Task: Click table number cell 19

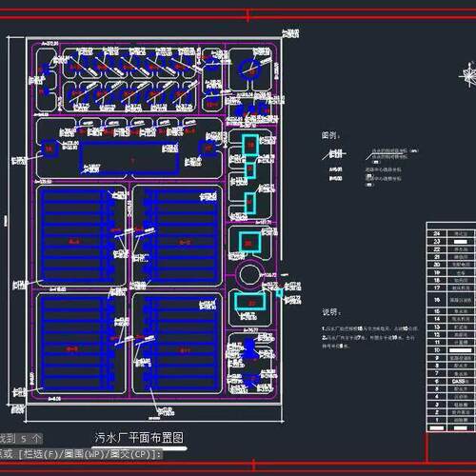Action: pos(437,272)
